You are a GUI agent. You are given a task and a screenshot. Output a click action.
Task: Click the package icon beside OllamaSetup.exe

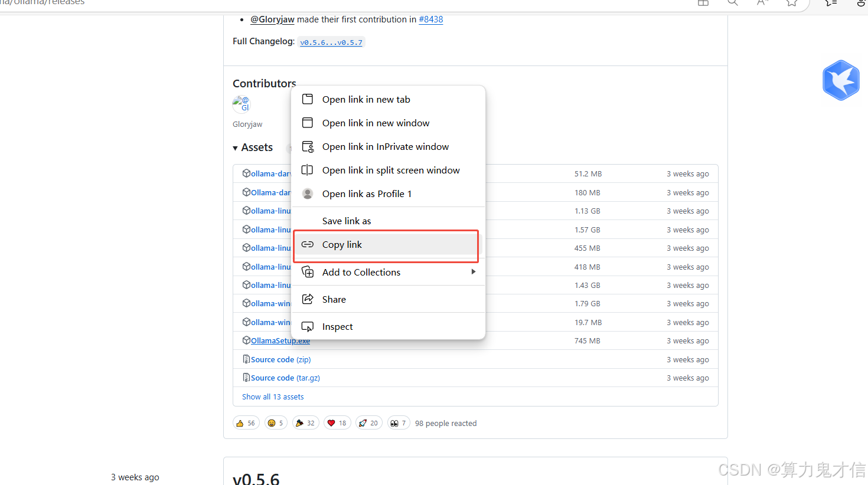246,340
